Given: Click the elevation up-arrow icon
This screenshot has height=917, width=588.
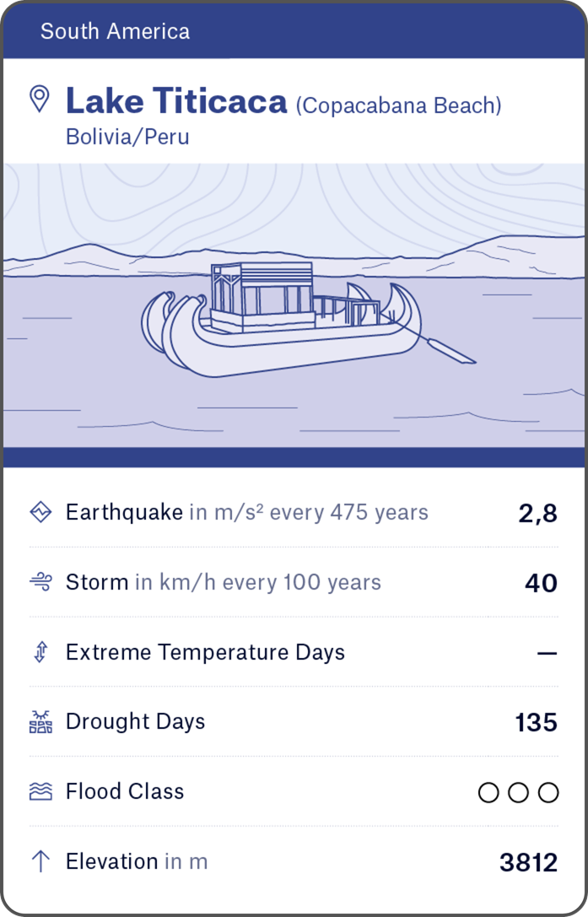Looking at the screenshot, I should [40, 861].
